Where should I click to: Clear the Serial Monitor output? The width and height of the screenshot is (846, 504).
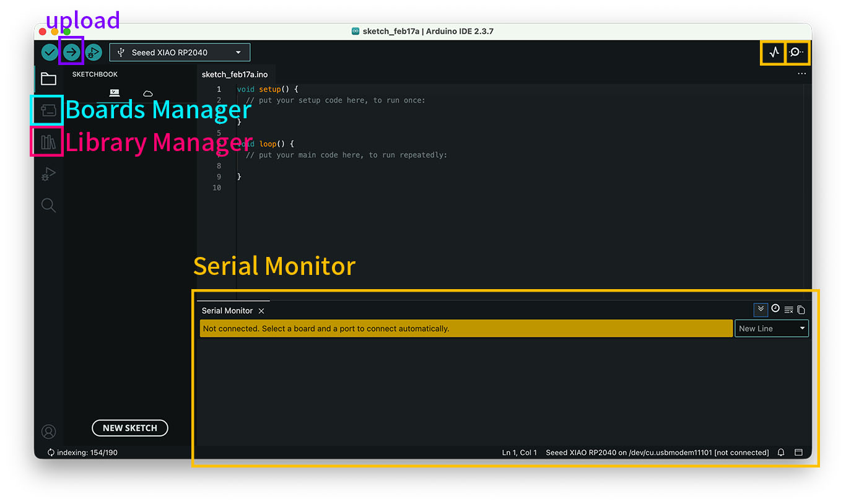coord(788,310)
